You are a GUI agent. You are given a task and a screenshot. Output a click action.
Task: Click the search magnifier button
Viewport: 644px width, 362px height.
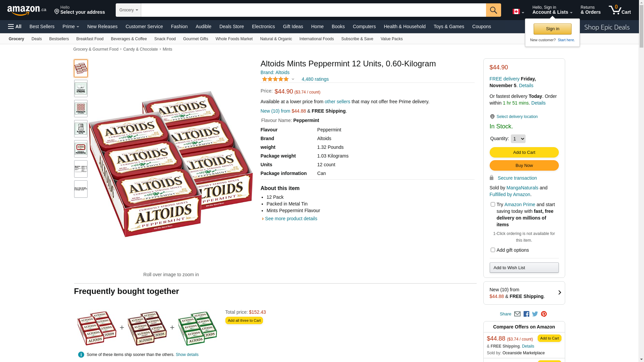[493, 10]
